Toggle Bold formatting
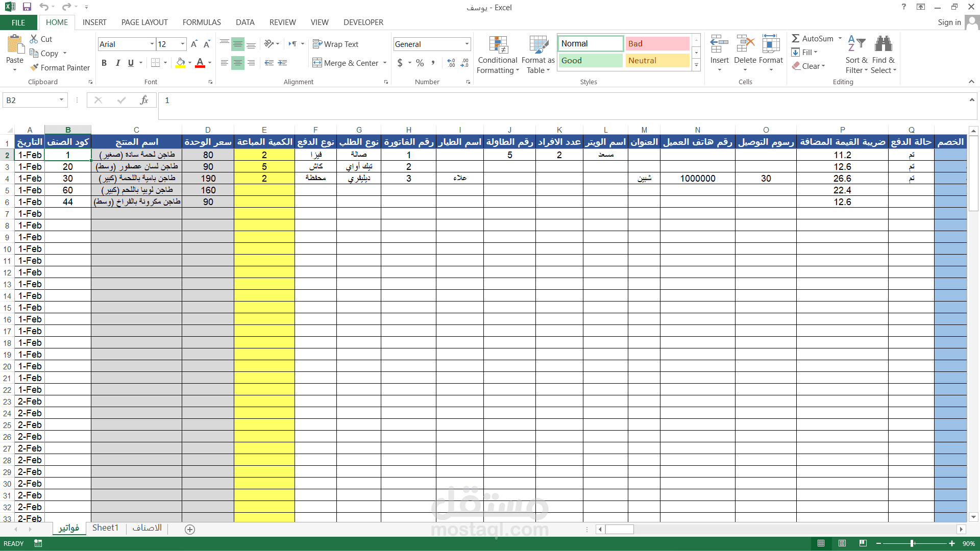This screenshot has width=980, height=551. click(104, 63)
